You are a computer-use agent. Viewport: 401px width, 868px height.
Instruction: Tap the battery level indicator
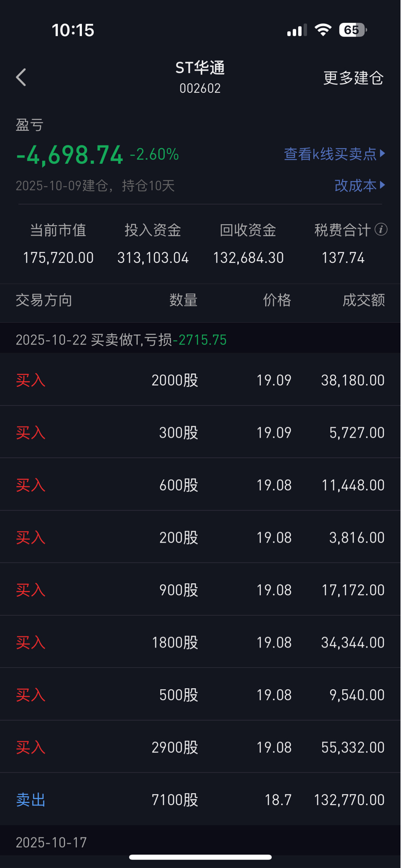(353, 30)
